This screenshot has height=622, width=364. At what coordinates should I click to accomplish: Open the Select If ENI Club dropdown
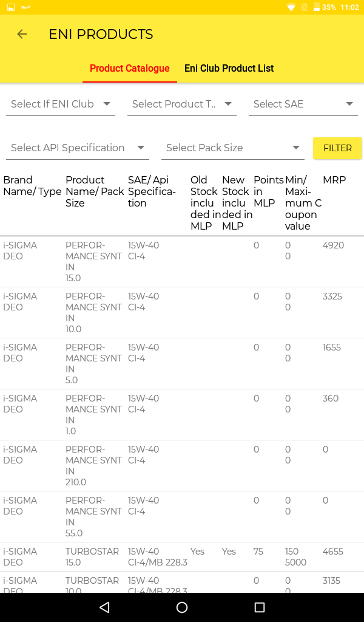point(61,104)
